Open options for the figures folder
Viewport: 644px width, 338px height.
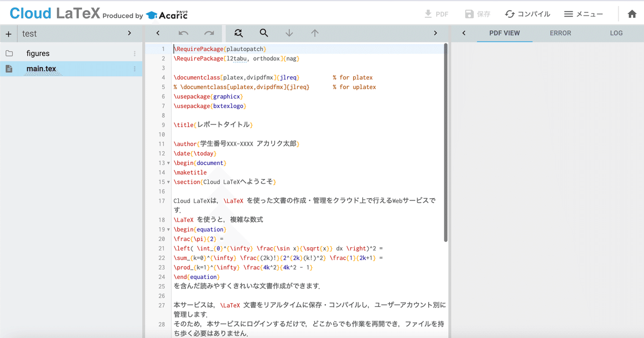coord(135,54)
